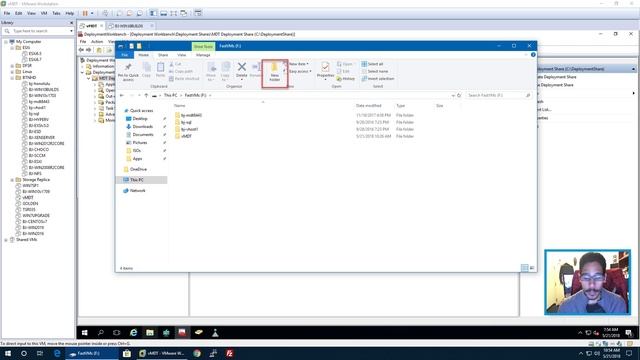
Task: Open Easy access dropdown in Explorer ribbon
Action: point(300,71)
